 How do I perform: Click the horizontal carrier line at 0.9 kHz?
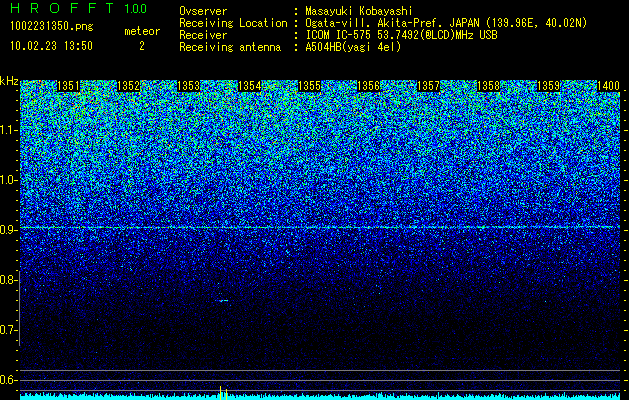[x=320, y=227]
